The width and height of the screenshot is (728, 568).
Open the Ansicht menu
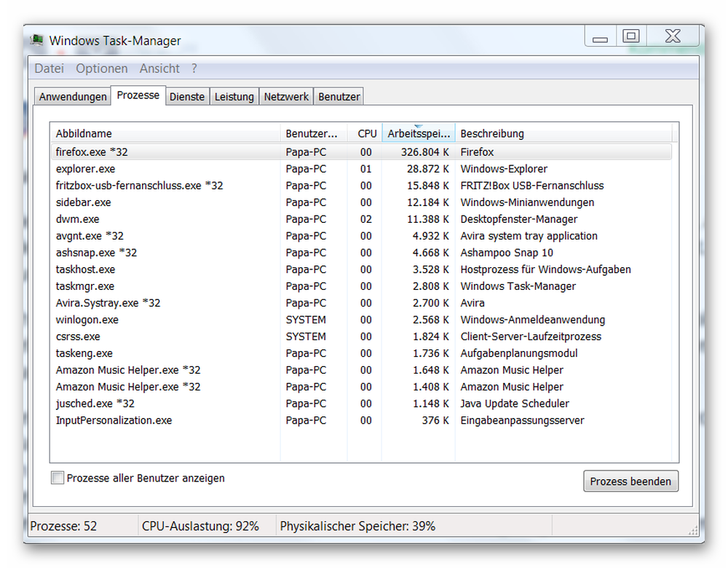(x=159, y=68)
